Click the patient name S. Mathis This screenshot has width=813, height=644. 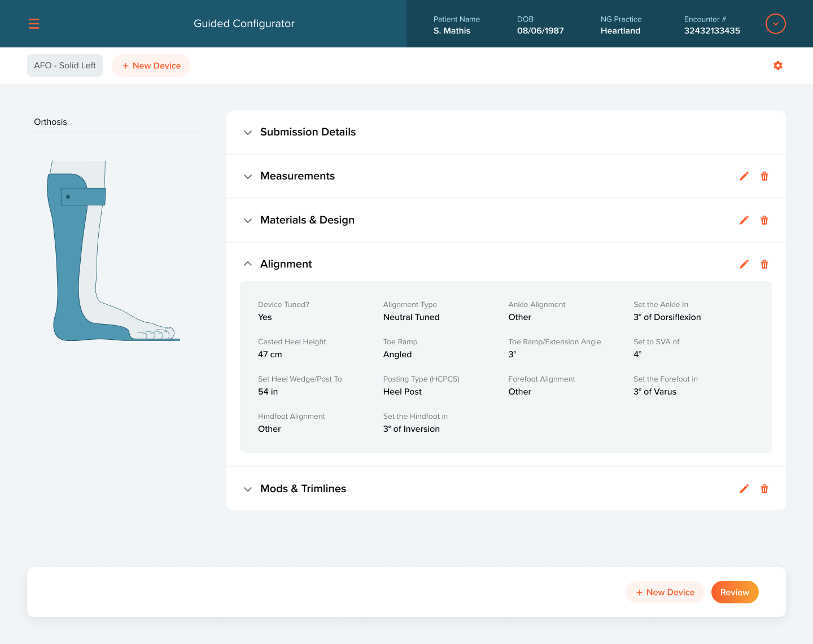[452, 31]
